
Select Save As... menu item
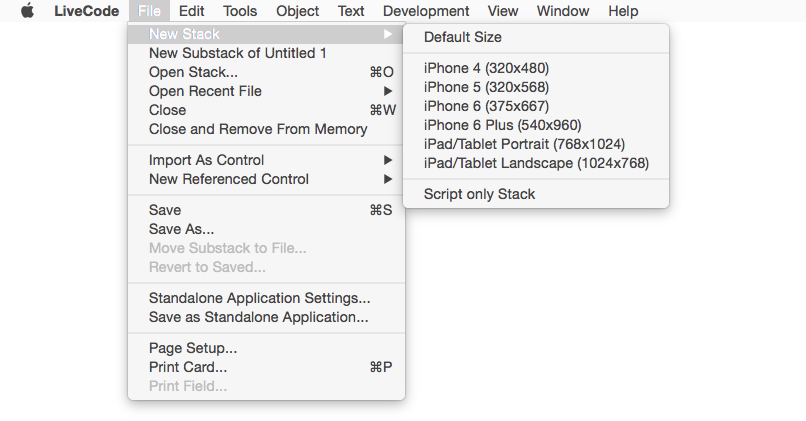coord(181,229)
